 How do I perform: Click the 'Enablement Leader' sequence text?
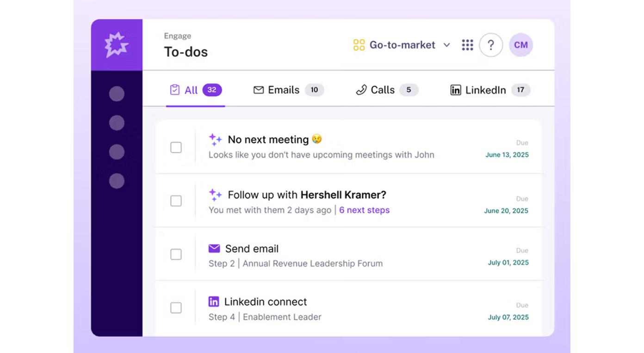(x=282, y=317)
